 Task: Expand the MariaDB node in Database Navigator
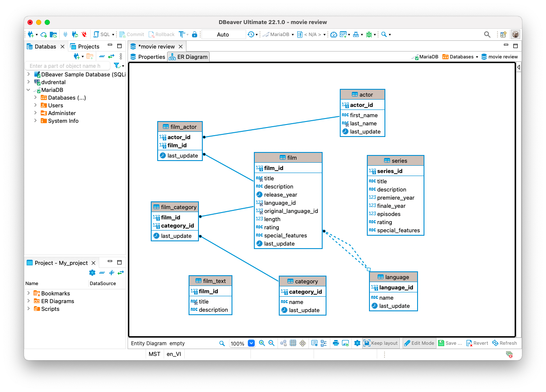[x=29, y=90]
